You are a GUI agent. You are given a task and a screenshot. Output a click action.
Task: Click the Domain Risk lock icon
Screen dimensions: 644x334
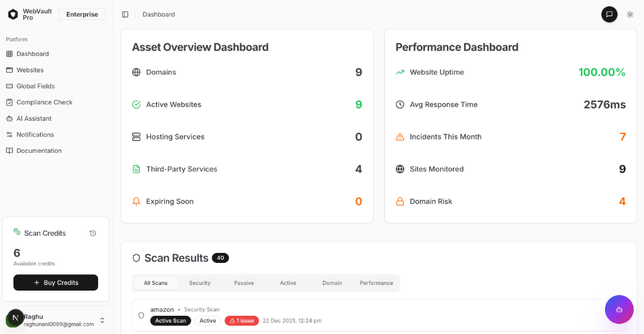pos(400,202)
